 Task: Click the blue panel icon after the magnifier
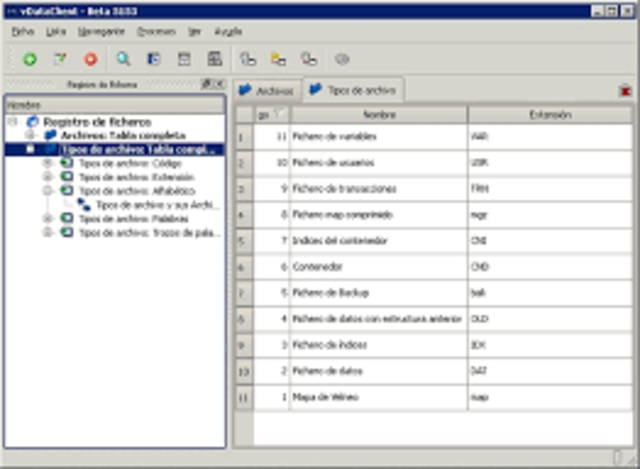(154, 59)
